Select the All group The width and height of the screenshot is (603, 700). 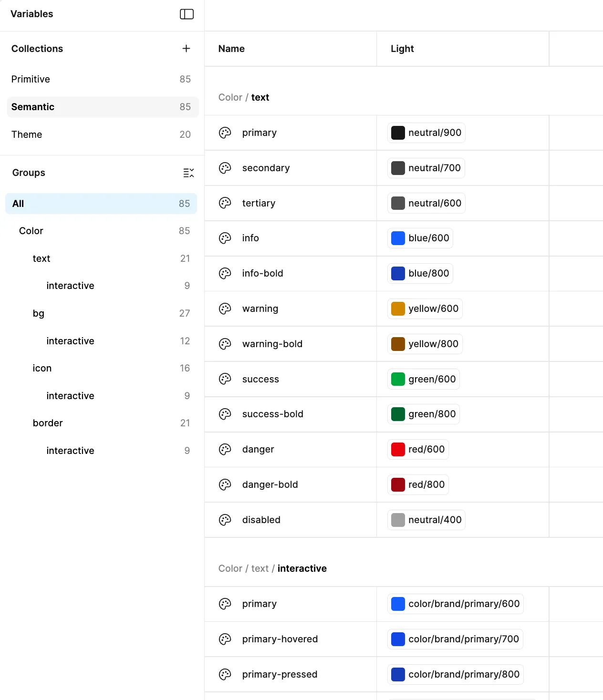point(18,204)
